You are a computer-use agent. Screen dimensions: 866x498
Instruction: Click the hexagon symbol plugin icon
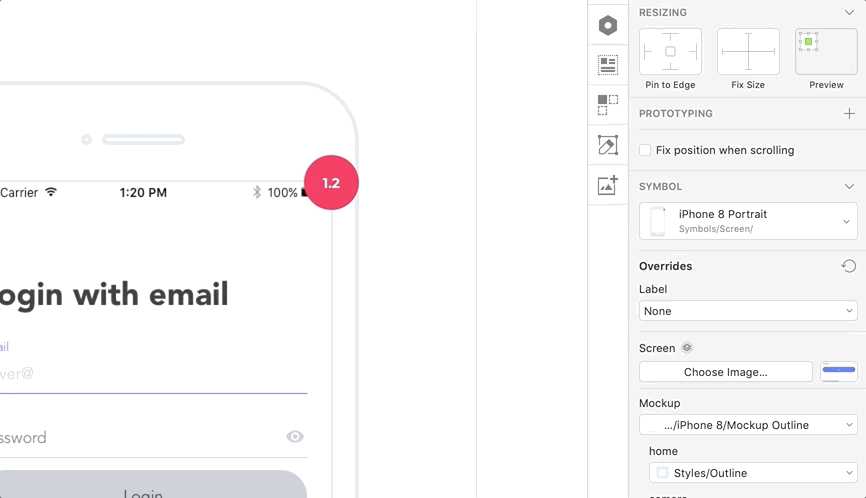[608, 25]
